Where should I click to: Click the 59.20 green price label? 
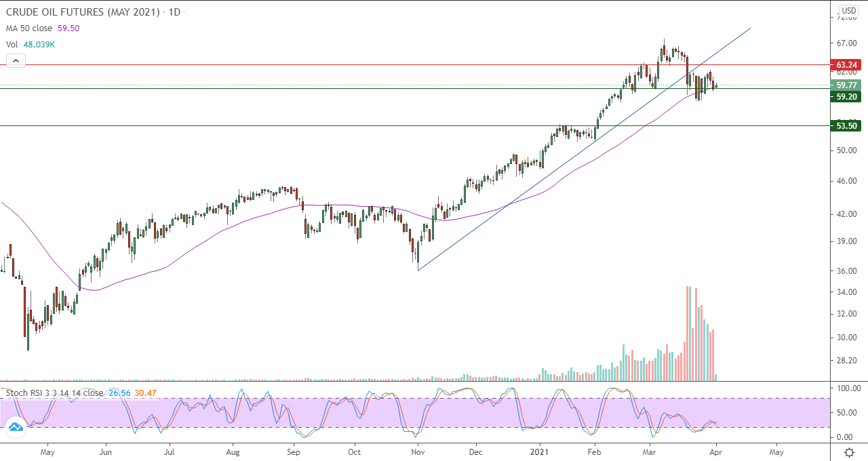coord(848,96)
